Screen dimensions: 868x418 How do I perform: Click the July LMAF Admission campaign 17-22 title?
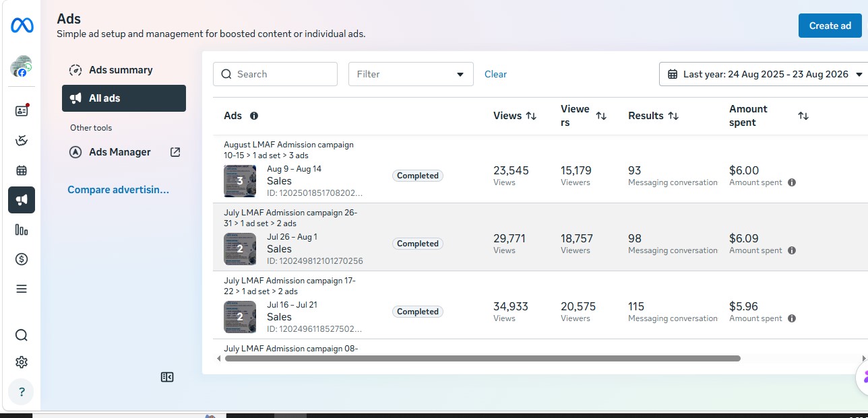pyautogui.click(x=290, y=286)
